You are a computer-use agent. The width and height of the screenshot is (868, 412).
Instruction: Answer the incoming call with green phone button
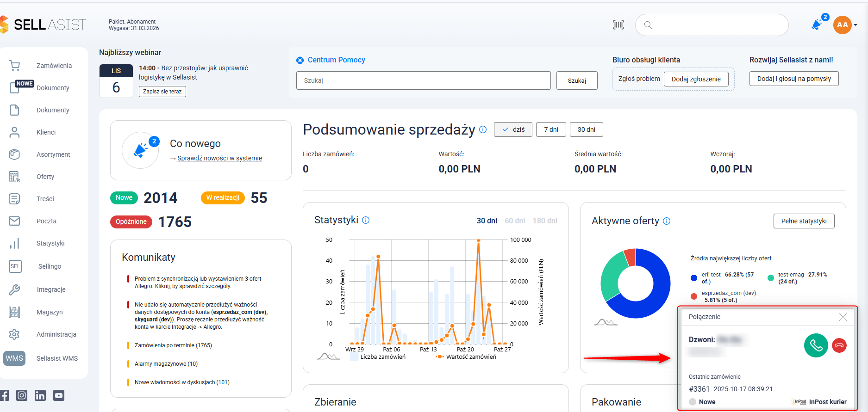coord(816,345)
